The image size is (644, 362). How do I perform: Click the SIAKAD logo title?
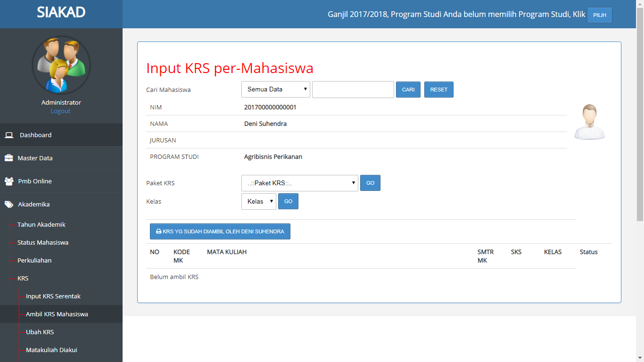61,12
